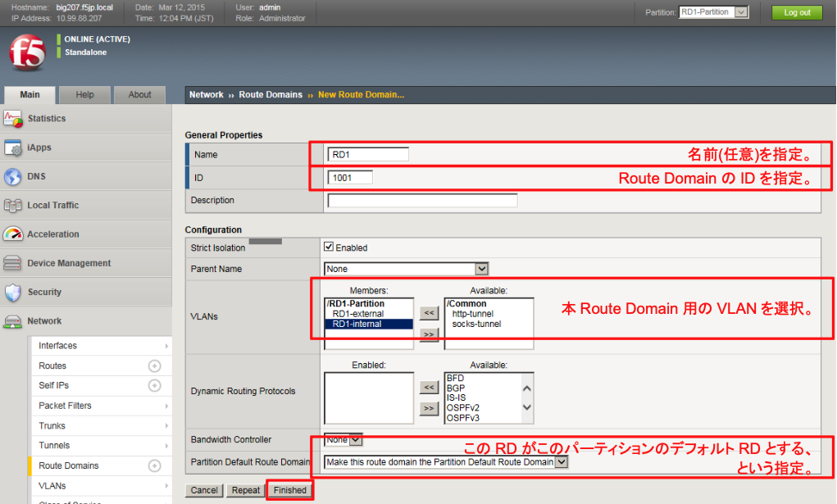
Task: Select socks-tunnel in Available VLANs
Action: tap(476, 324)
